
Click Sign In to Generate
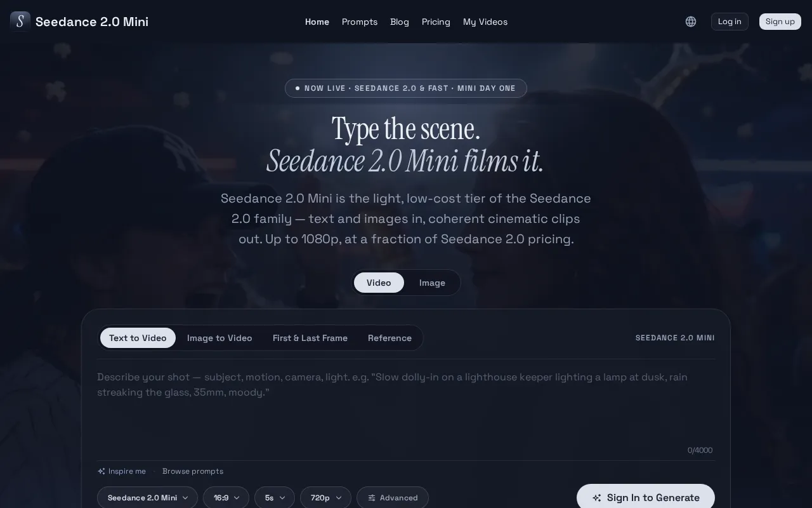coord(646,497)
